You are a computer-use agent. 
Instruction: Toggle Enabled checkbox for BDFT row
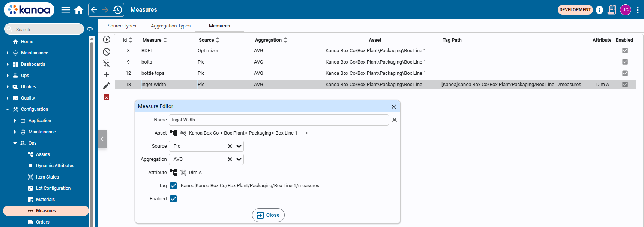pyautogui.click(x=625, y=51)
